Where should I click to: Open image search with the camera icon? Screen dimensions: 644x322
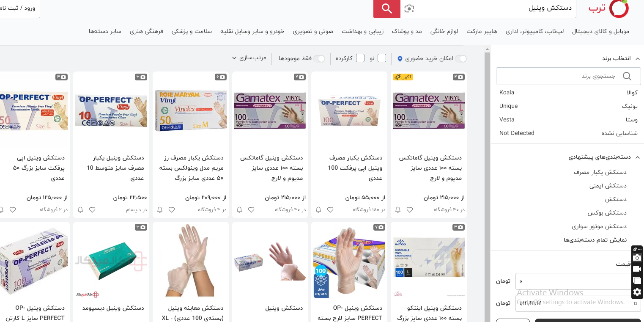(409, 8)
